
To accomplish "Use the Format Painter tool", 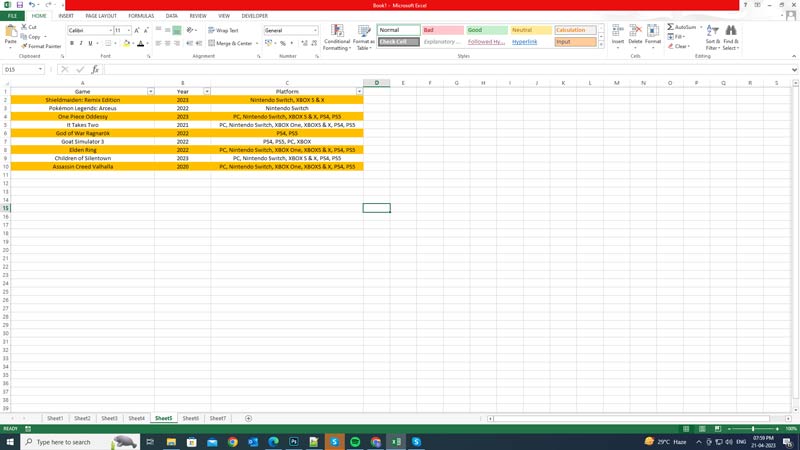I will [41, 46].
